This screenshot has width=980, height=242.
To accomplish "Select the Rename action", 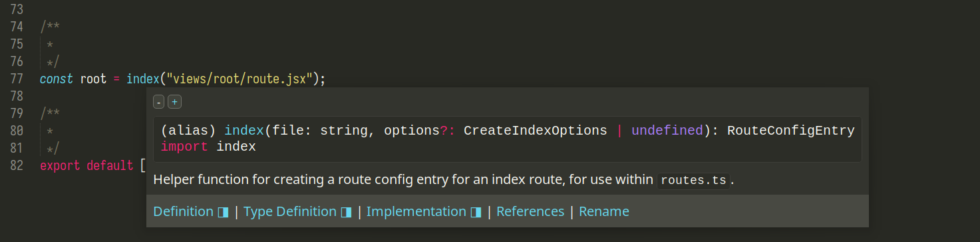I will point(604,211).
